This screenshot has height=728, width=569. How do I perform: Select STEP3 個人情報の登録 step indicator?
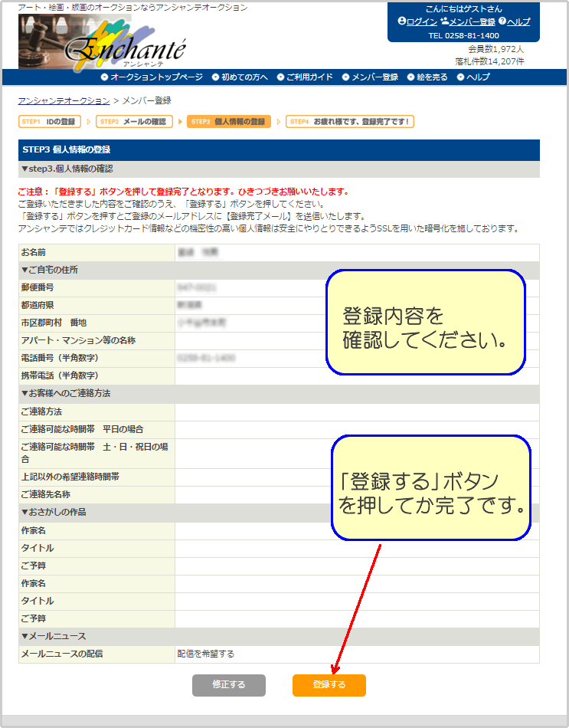229,122
